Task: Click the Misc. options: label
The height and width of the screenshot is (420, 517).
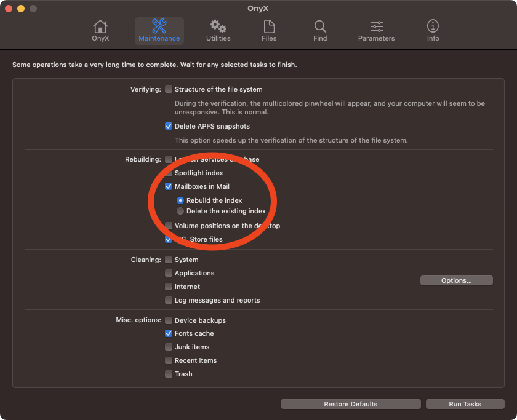Action: click(138, 320)
